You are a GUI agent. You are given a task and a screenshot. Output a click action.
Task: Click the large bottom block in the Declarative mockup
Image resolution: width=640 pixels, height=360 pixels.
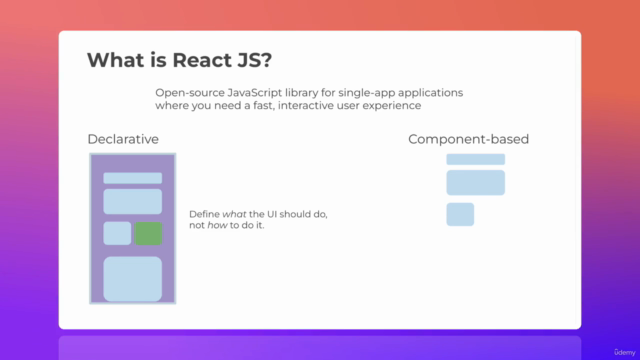click(x=133, y=279)
